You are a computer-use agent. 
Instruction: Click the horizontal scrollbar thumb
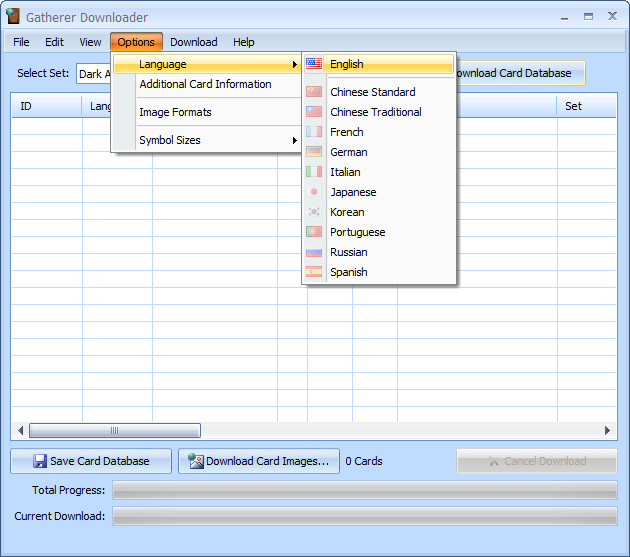[114, 431]
